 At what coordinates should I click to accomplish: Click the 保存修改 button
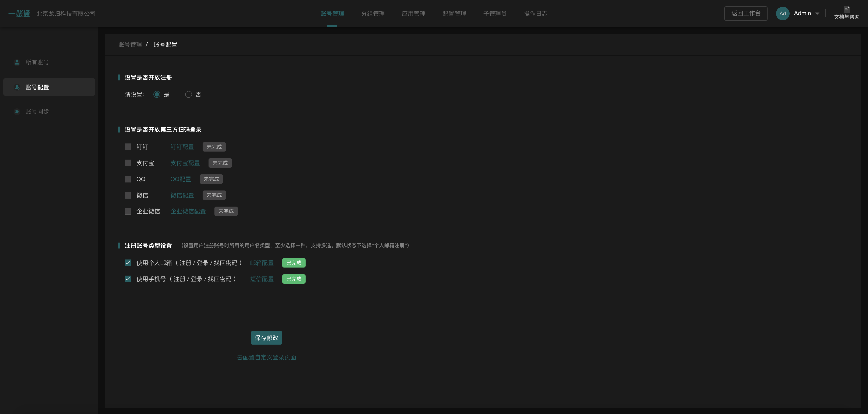click(266, 338)
